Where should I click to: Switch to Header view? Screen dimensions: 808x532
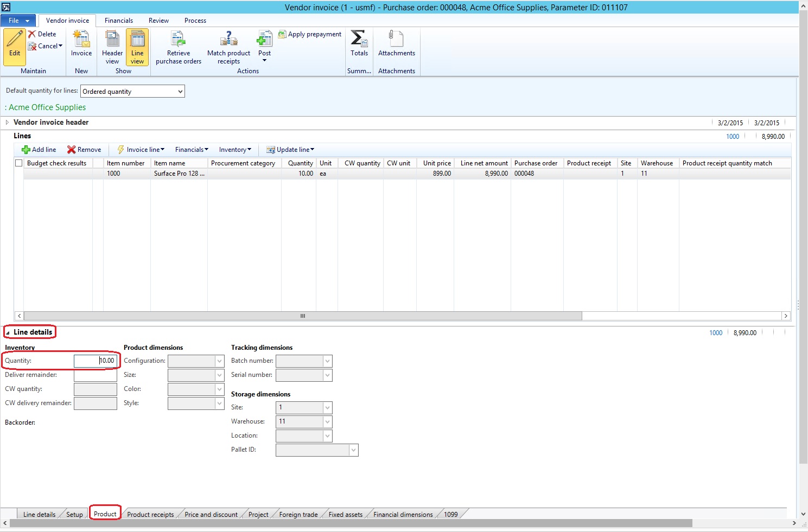112,47
